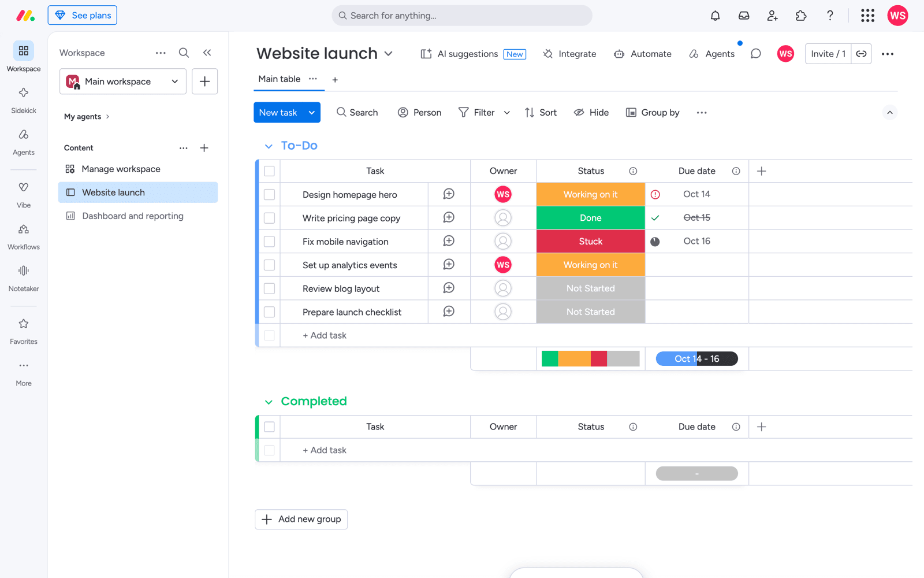Screen dimensions: 924x578
Task: Open the Automate center
Action: tap(642, 54)
